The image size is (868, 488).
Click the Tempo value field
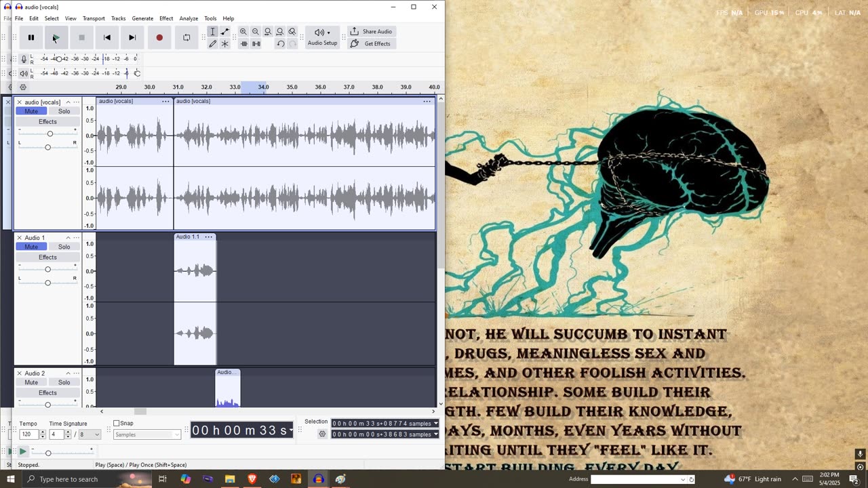tap(28, 434)
